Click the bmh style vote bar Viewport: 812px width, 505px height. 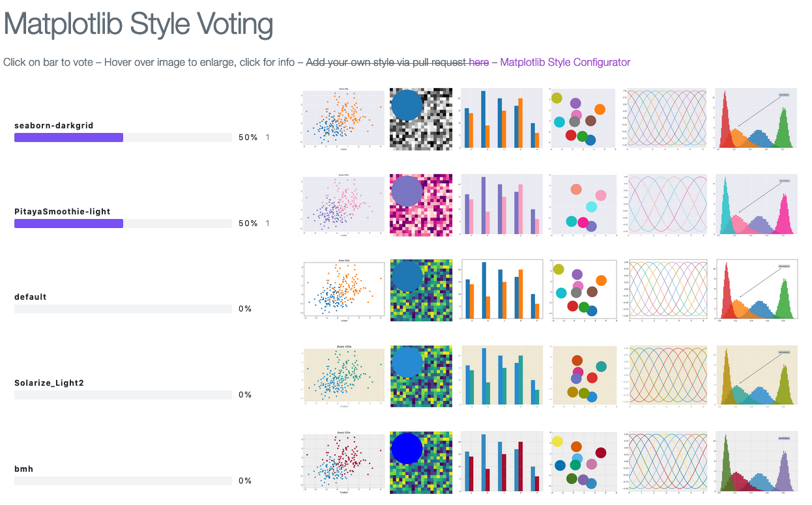(123, 481)
